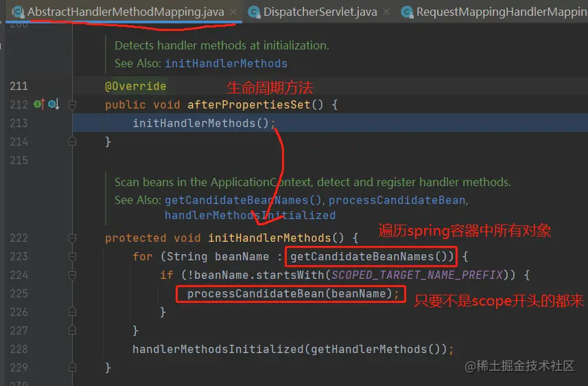Close the AbstractHandlerMethodMapping.java tab
Viewport: 588px width, 386px height.
(x=233, y=12)
